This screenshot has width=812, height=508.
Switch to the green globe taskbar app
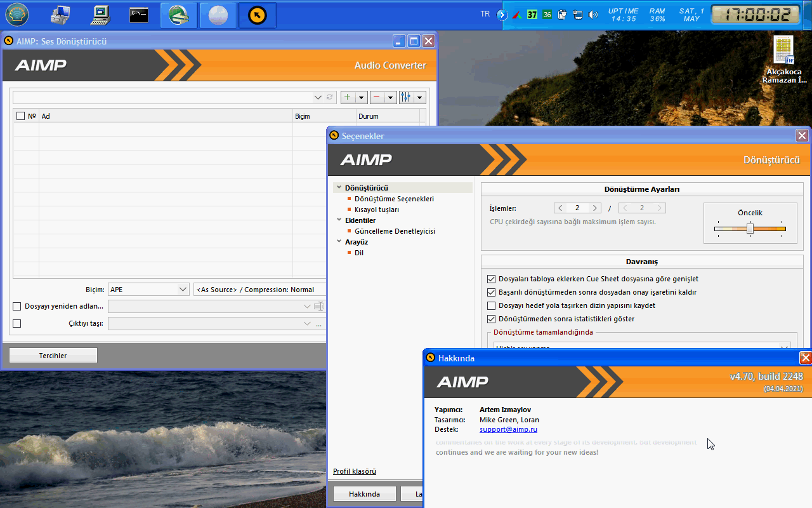tap(179, 15)
